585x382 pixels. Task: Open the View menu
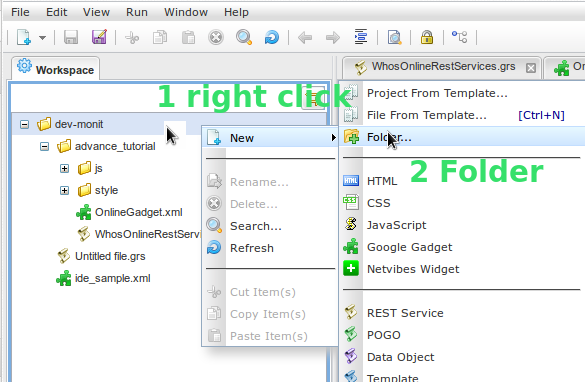(96, 12)
